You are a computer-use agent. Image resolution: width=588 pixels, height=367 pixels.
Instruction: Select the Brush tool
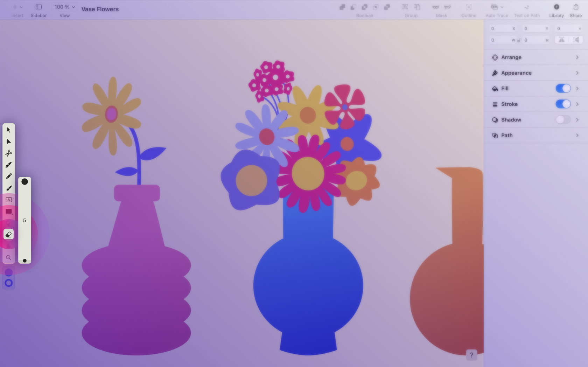pos(9,188)
